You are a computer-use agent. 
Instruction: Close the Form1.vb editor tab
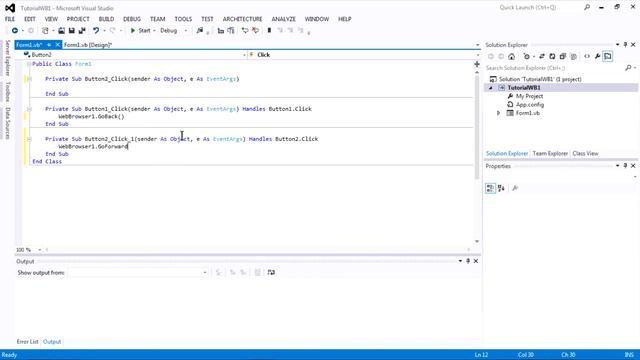point(58,45)
